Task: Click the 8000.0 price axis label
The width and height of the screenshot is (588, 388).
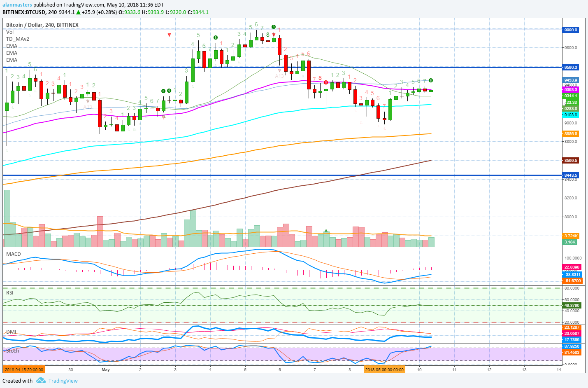Action: [x=571, y=217]
